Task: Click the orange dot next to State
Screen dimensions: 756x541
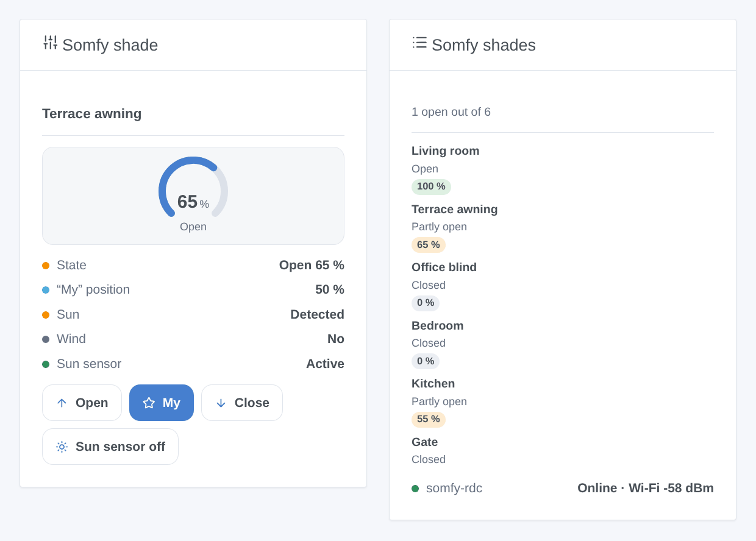Action: pyautogui.click(x=46, y=266)
